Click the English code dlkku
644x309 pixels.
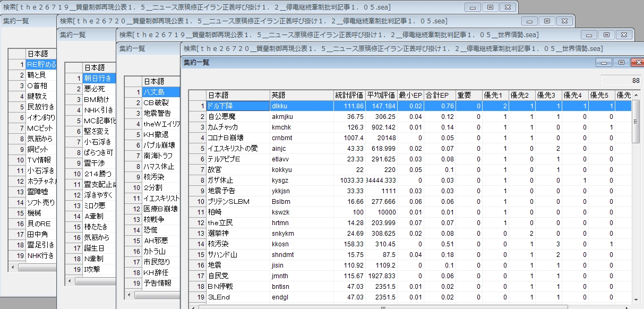pos(302,106)
